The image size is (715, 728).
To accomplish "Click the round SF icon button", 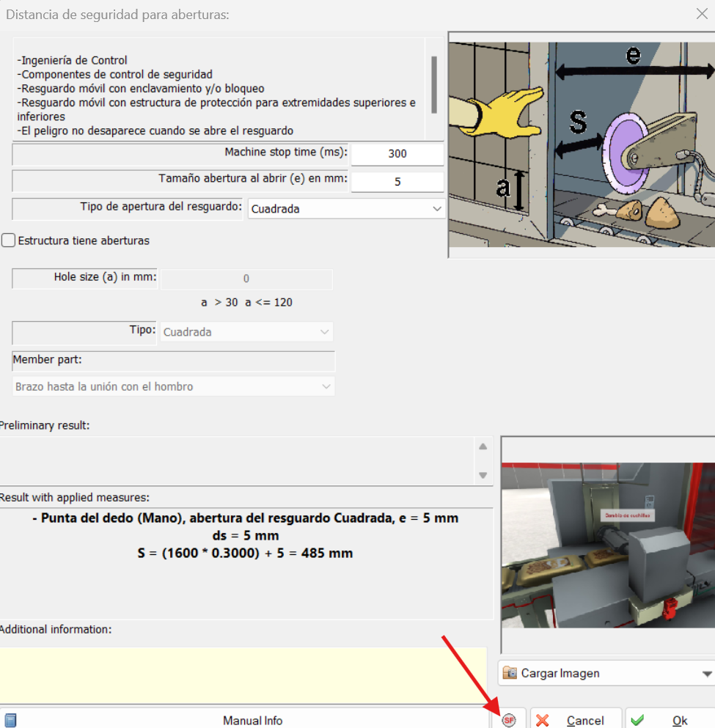I will pyautogui.click(x=509, y=720).
